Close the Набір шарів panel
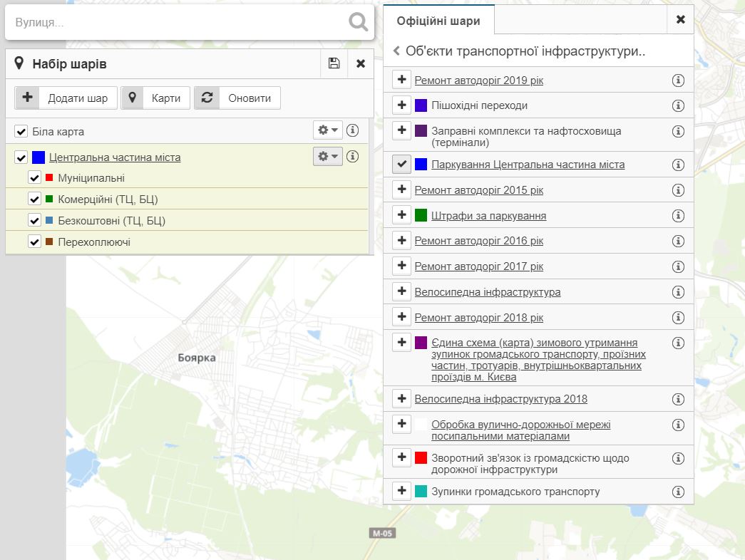Screen dimensions: 745x560 pyautogui.click(x=361, y=63)
